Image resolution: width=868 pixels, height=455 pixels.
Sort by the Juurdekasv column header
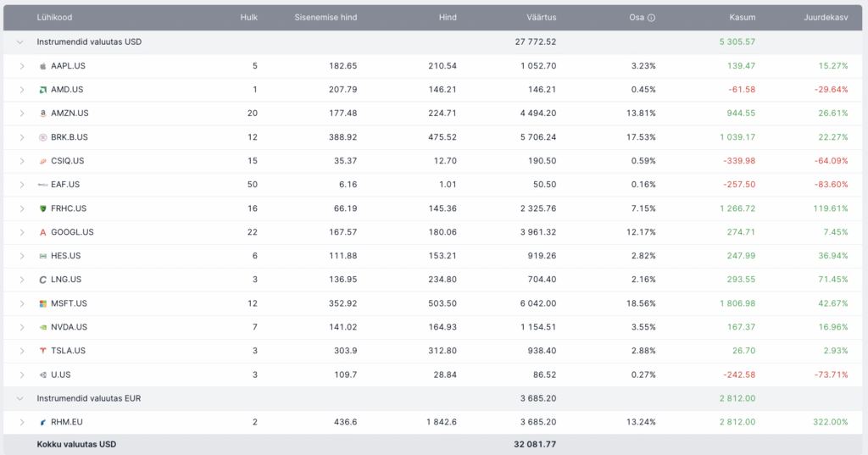tap(826, 18)
